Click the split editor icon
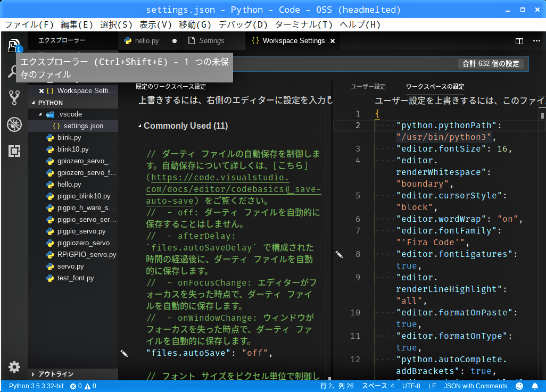This screenshot has height=392, width=546. pyautogui.click(x=519, y=41)
